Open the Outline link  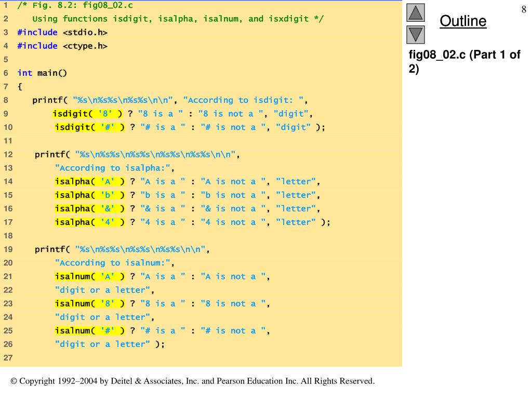pyautogui.click(x=463, y=21)
